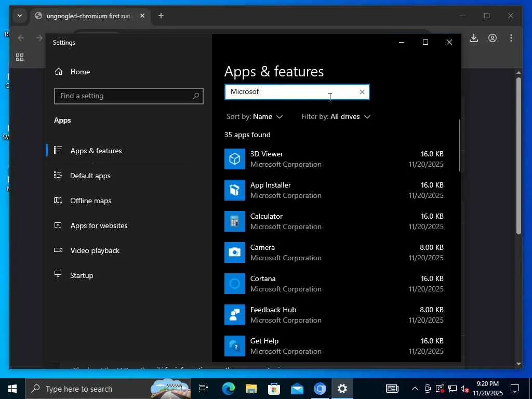Open Microsoft Store from taskbar

pos(274,389)
